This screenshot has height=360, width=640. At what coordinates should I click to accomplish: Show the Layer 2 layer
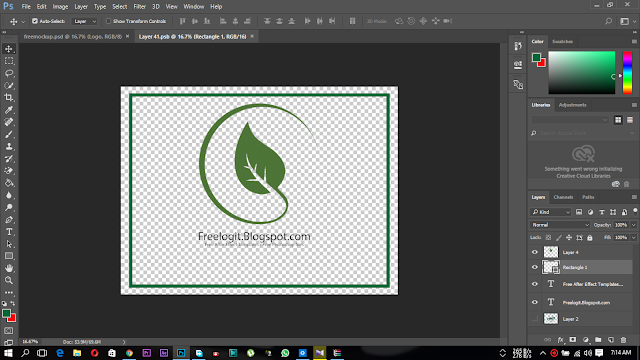point(535,319)
